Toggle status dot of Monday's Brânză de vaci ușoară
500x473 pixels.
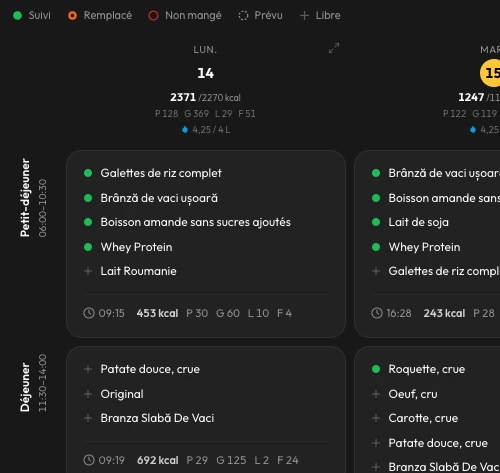click(88, 198)
